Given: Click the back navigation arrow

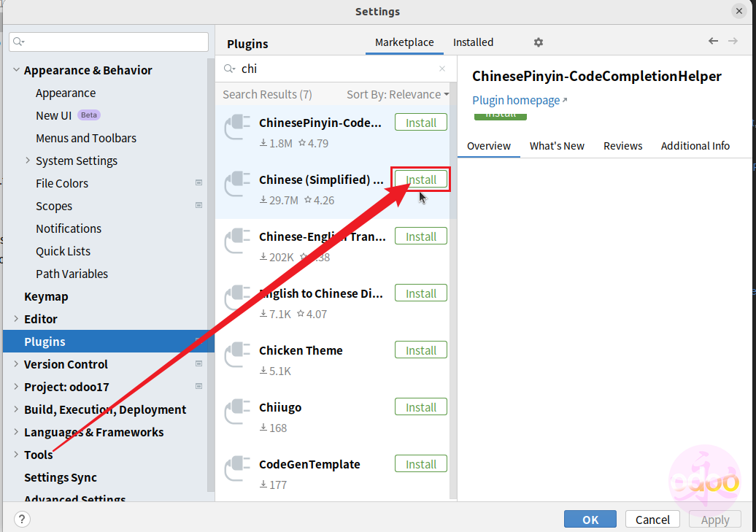Looking at the screenshot, I should (x=713, y=41).
